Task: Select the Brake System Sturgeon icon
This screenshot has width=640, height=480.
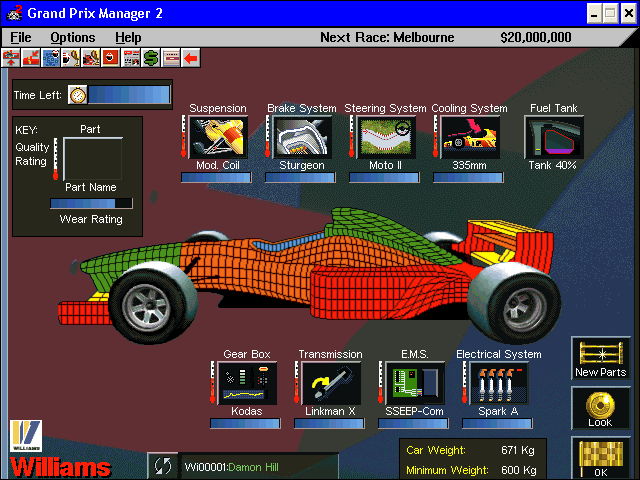Action: [x=302, y=137]
